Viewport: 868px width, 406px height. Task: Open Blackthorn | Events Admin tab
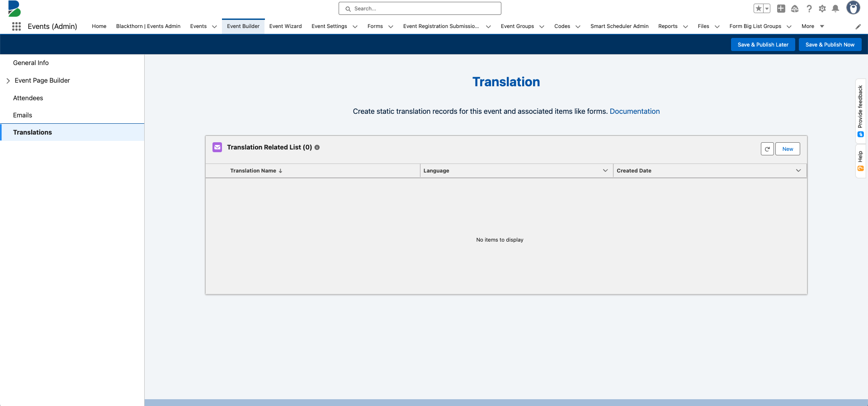[148, 26]
